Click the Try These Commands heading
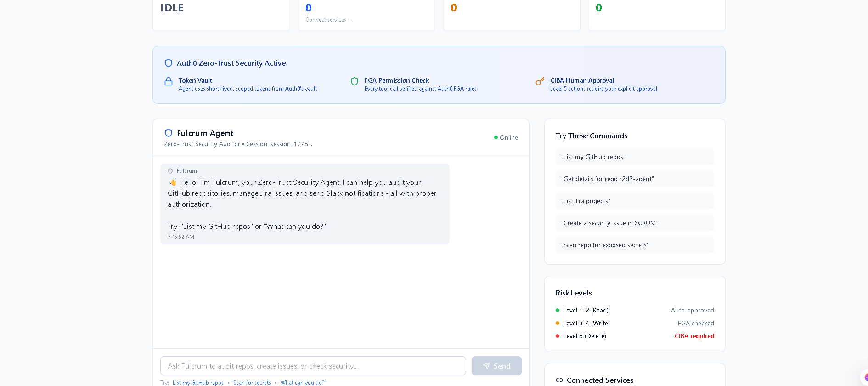868x386 pixels. click(592, 136)
